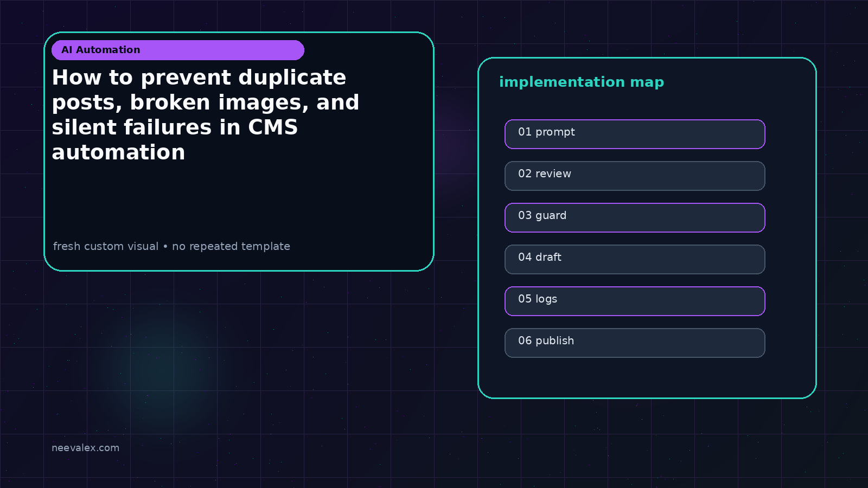
Task: Select the 05 logs step
Action: point(635,301)
